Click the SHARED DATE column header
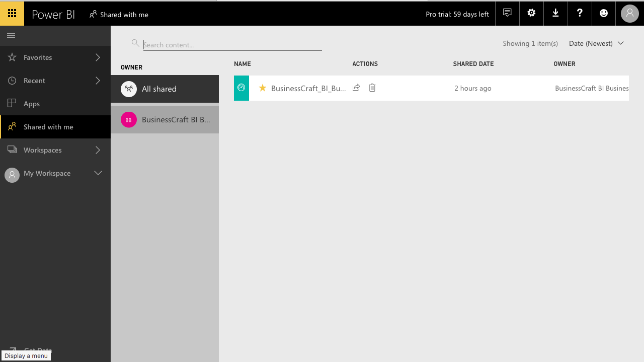 click(x=473, y=64)
